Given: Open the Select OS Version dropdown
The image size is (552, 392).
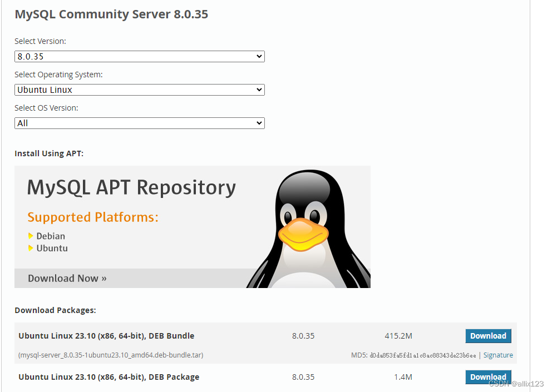Looking at the screenshot, I should pos(139,123).
